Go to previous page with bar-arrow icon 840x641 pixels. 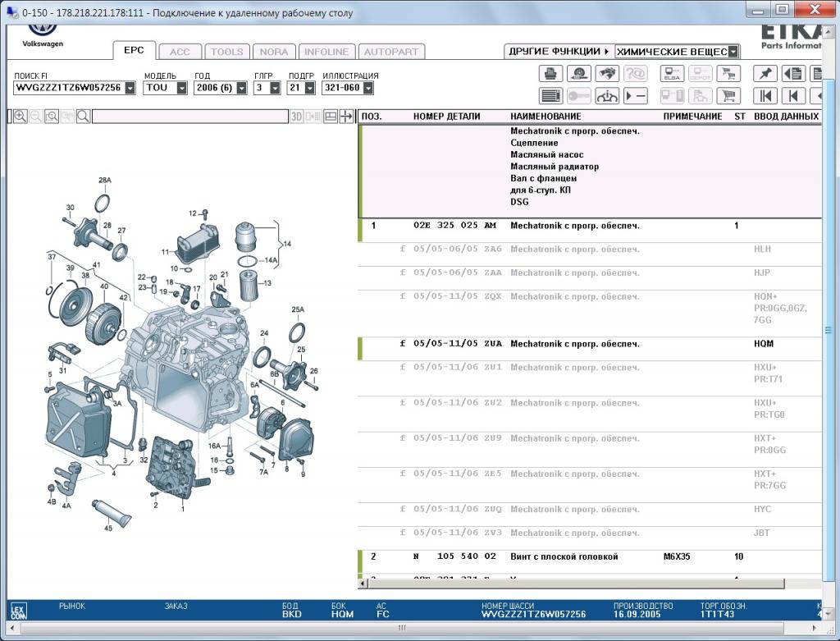(x=793, y=96)
